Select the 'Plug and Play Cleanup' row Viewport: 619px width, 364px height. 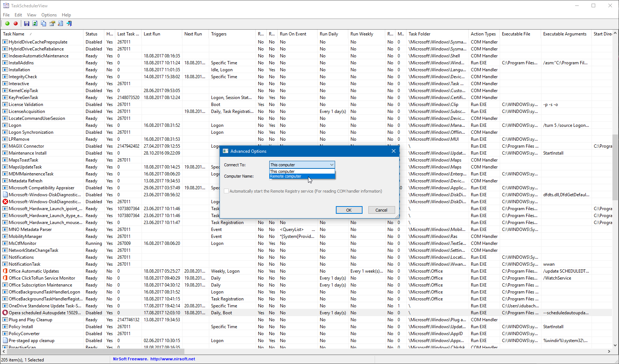pos(307,320)
